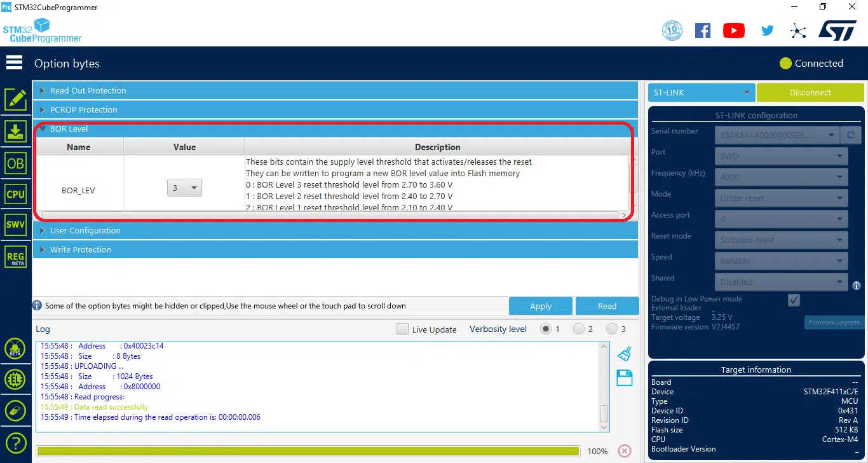The image size is (868, 463).
Task: Click the log panel vertical scrollbar
Action: tap(604, 387)
